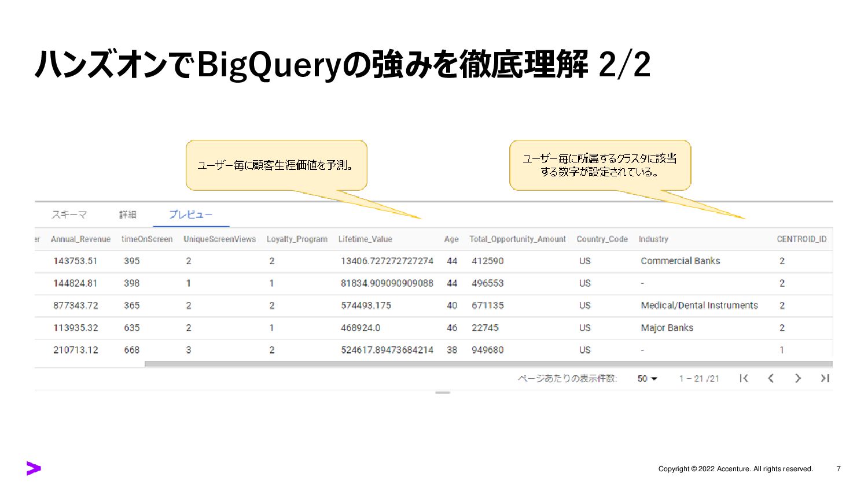Image resolution: width=868 pixels, height=488 pixels.
Task: Click the Accenture logo in footer
Action: click(34, 468)
